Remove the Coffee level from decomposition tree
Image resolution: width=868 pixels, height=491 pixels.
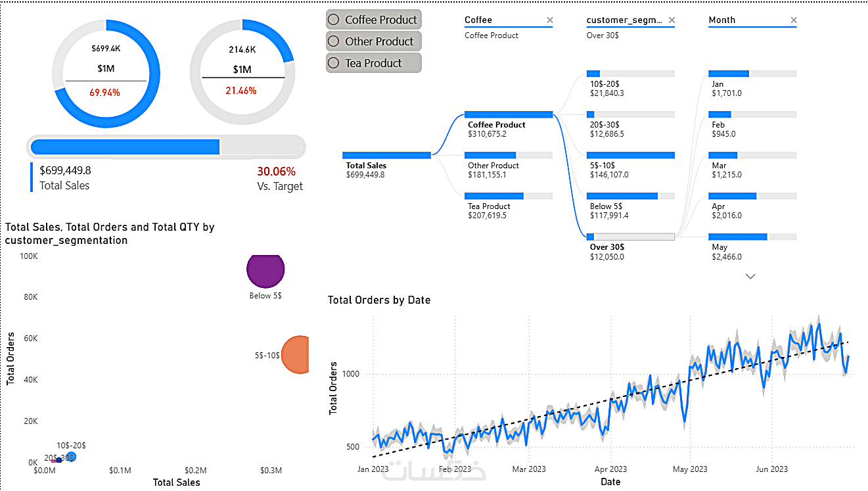(x=550, y=20)
